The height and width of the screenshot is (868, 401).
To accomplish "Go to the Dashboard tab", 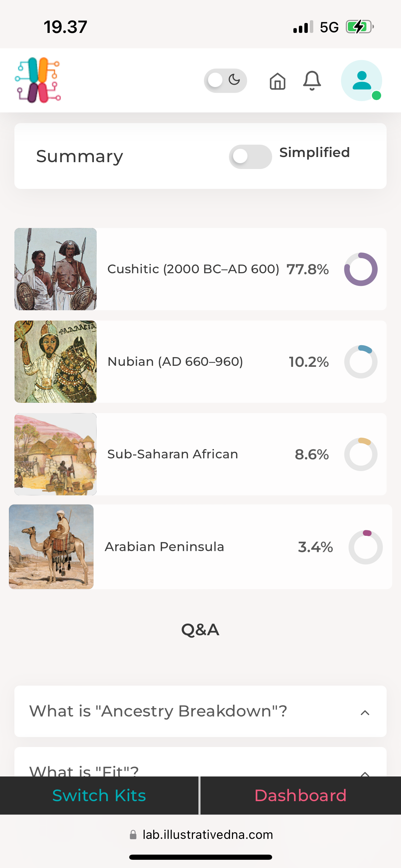I will pyautogui.click(x=301, y=795).
